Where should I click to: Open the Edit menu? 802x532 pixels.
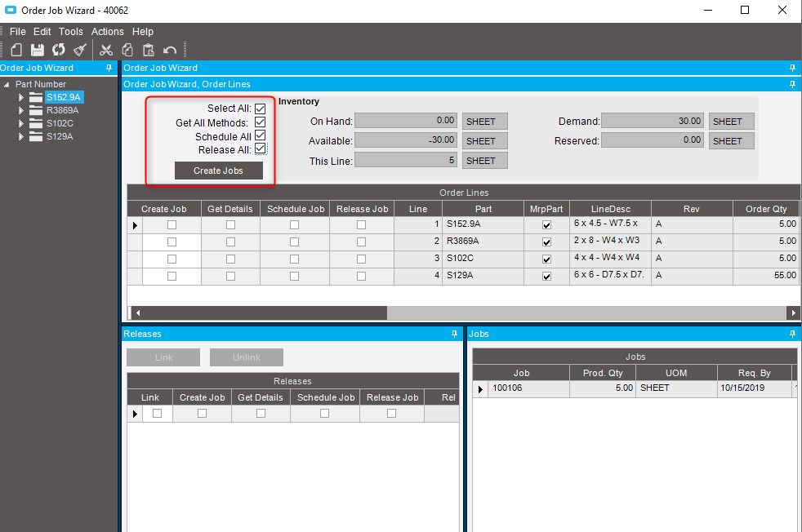coord(42,32)
